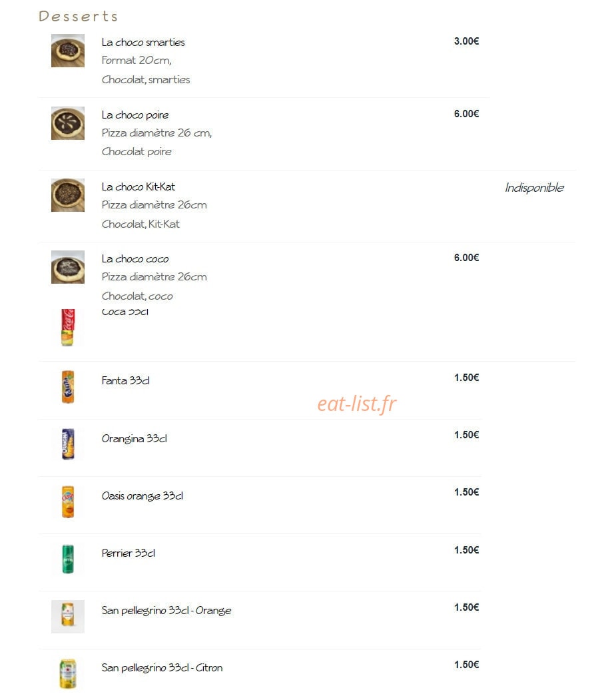Click the green Perrier can icon
The image size is (616, 696).
click(67, 559)
